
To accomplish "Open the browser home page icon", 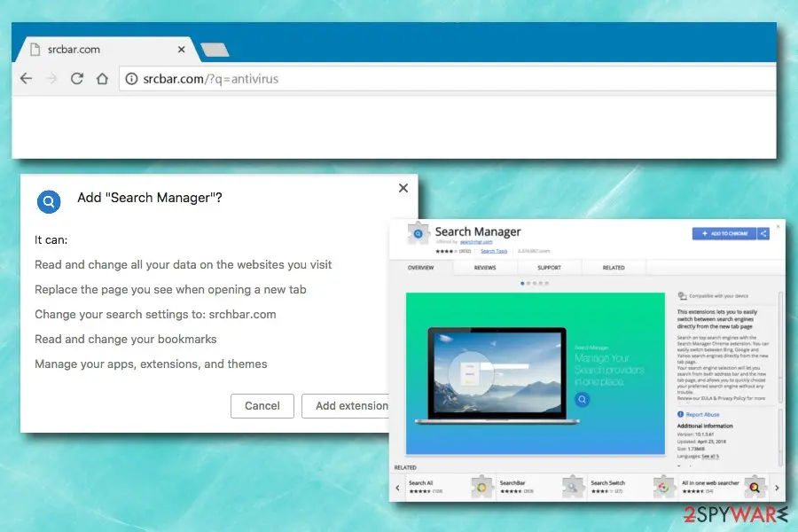I will point(102,78).
